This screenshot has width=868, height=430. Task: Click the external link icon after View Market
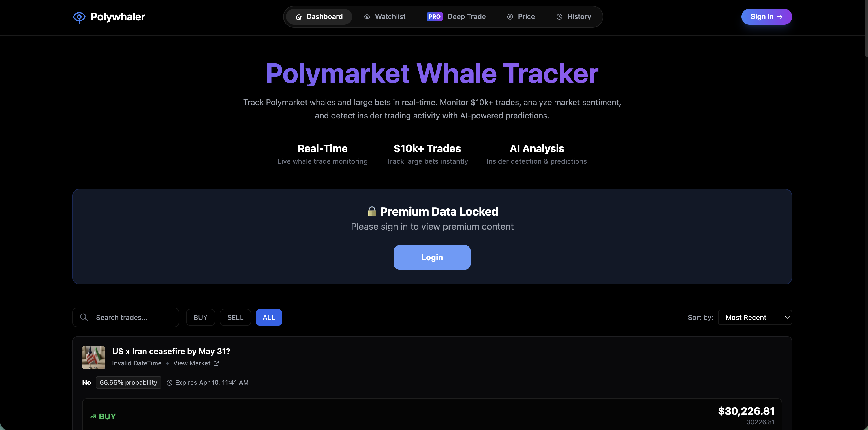(x=216, y=363)
